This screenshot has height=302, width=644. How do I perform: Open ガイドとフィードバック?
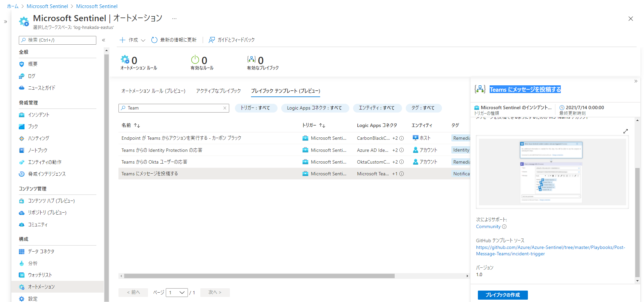click(232, 40)
